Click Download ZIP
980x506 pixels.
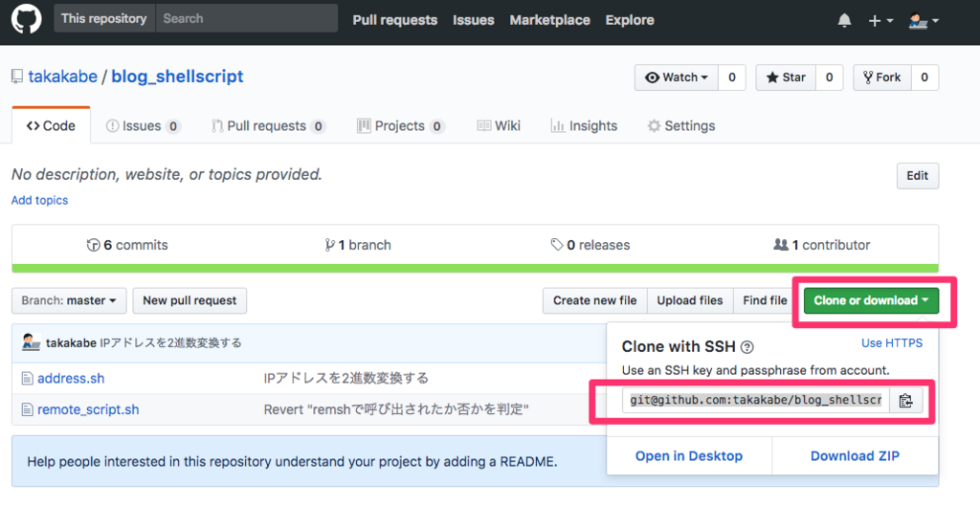point(855,456)
